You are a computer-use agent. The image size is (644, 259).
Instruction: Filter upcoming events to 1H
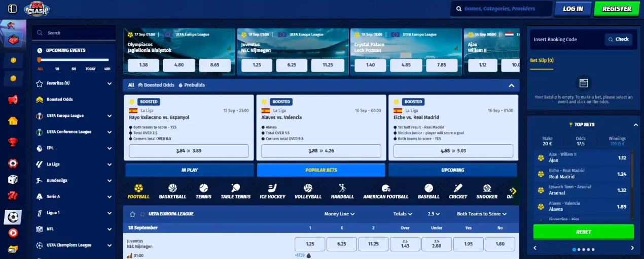57,69
